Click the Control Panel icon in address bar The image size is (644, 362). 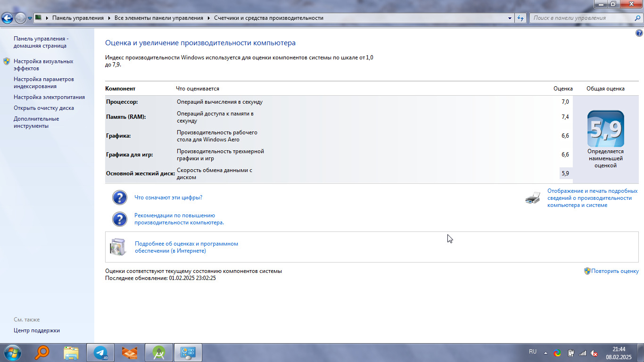click(39, 18)
